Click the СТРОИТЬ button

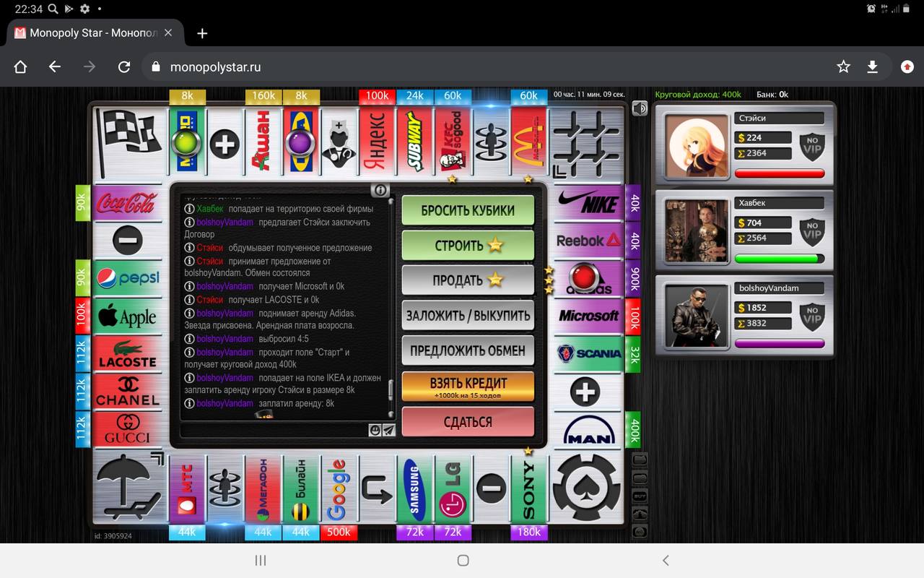(468, 246)
